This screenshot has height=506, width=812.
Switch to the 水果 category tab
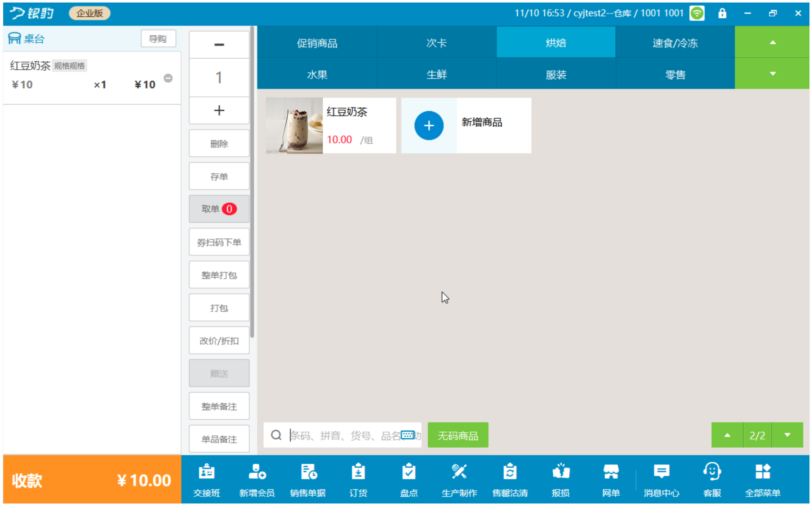(317, 74)
